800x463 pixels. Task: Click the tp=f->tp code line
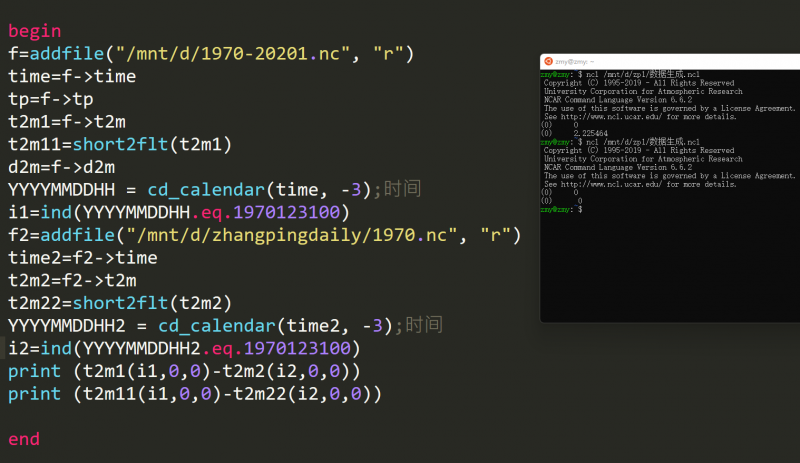51,100
